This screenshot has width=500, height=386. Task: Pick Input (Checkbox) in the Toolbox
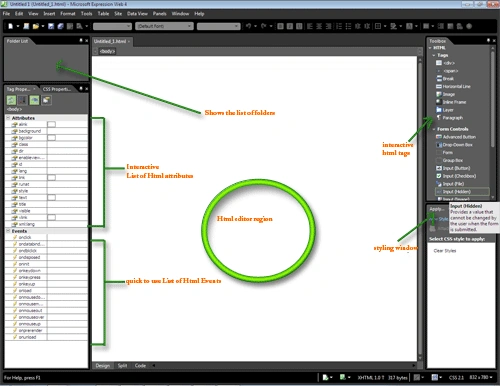tap(456, 176)
